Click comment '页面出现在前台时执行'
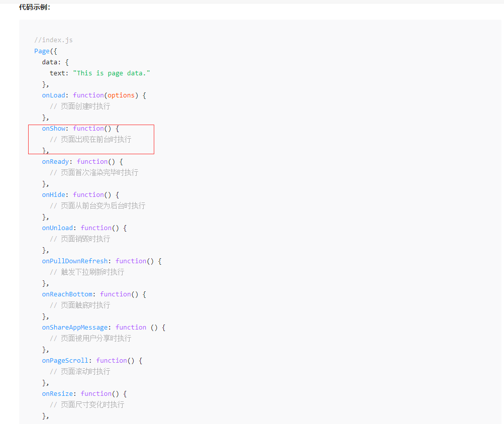The height and width of the screenshot is (424, 504). point(96,139)
